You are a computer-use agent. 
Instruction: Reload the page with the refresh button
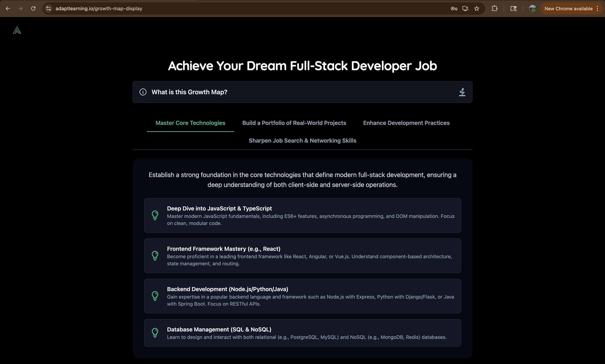pos(33,9)
